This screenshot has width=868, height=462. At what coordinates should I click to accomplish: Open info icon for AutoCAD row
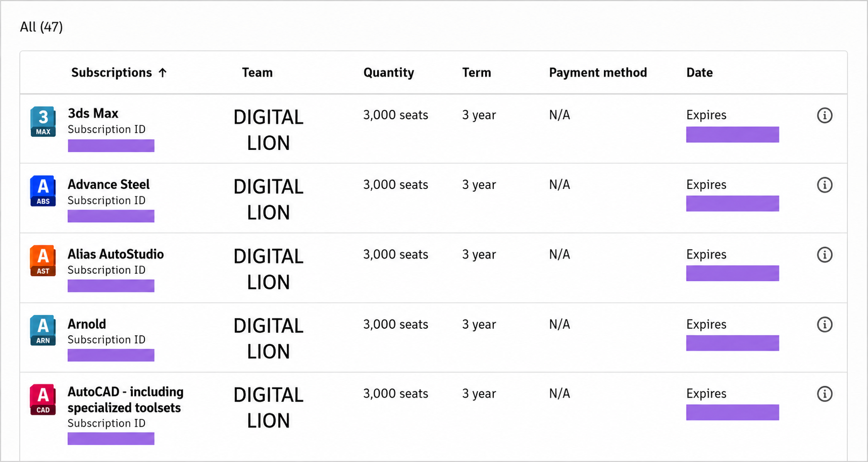pyautogui.click(x=825, y=394)
